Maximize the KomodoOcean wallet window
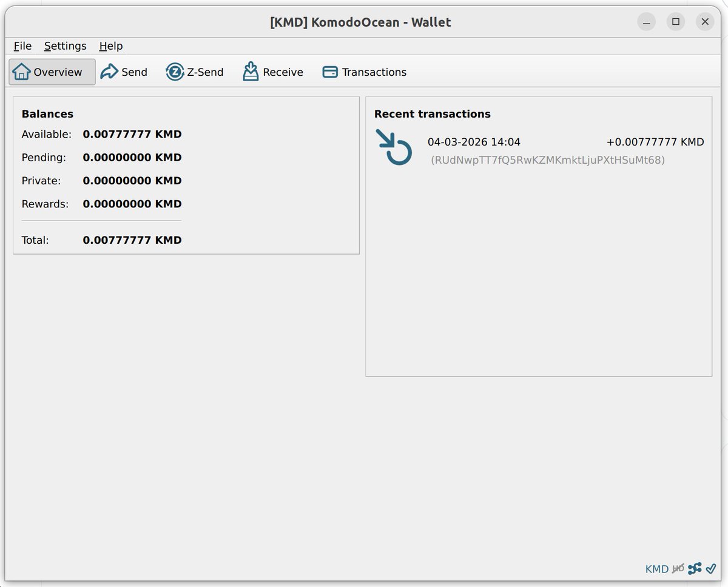Viewport: 728px width, 587px height. tap(676, 22)
